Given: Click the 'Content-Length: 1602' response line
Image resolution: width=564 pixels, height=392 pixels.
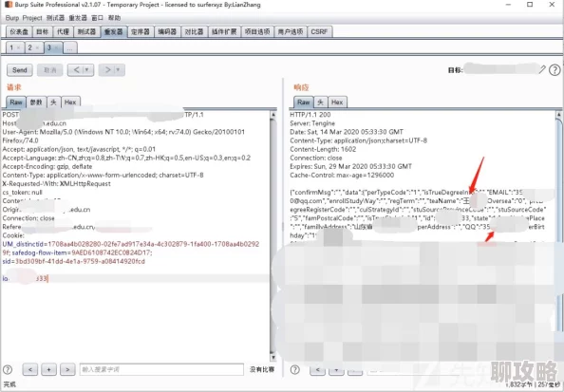Looking at the screenshot, I should click(x=323, y=149).
